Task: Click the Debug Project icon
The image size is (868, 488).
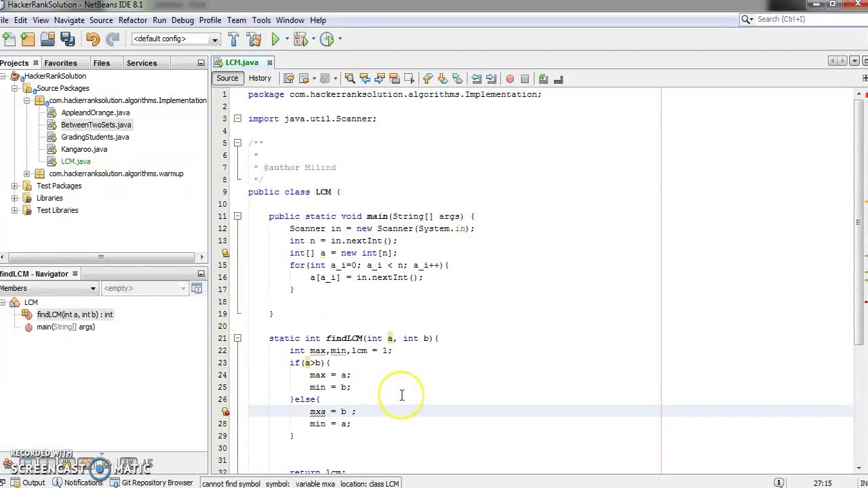Action: (300, 39)
